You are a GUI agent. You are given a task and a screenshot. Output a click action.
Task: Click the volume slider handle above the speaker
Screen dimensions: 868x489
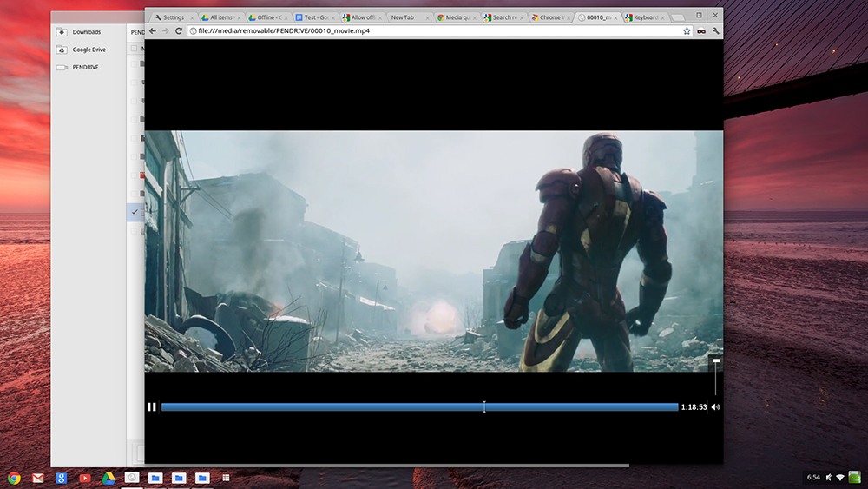tap(716, 360)
